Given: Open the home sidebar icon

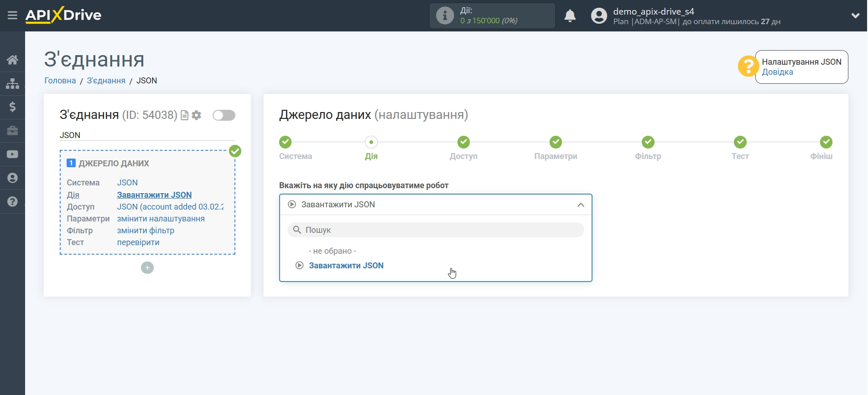Looking at the screenshot, I should [12, 60].
